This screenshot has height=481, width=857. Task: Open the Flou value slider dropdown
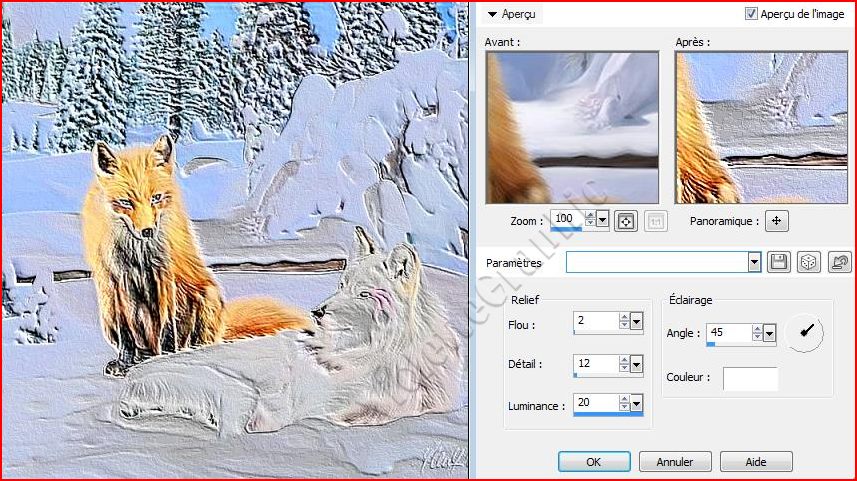tap(637, 323)
